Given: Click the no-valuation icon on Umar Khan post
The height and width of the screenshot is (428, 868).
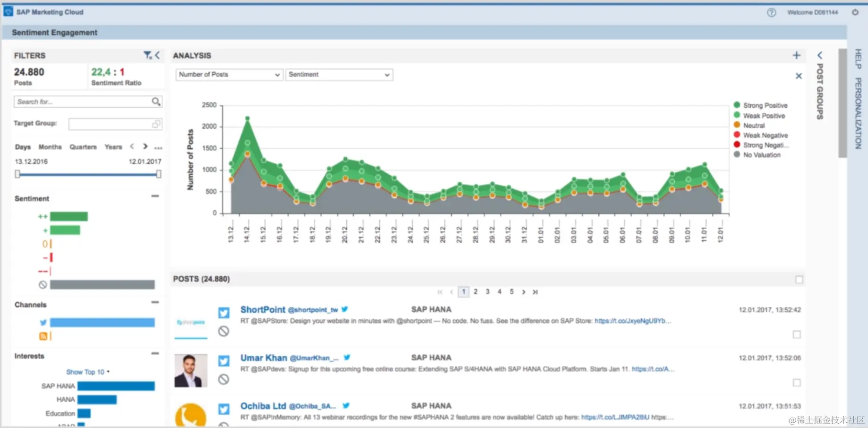Looking at the screenshot, I should [223, 379].
